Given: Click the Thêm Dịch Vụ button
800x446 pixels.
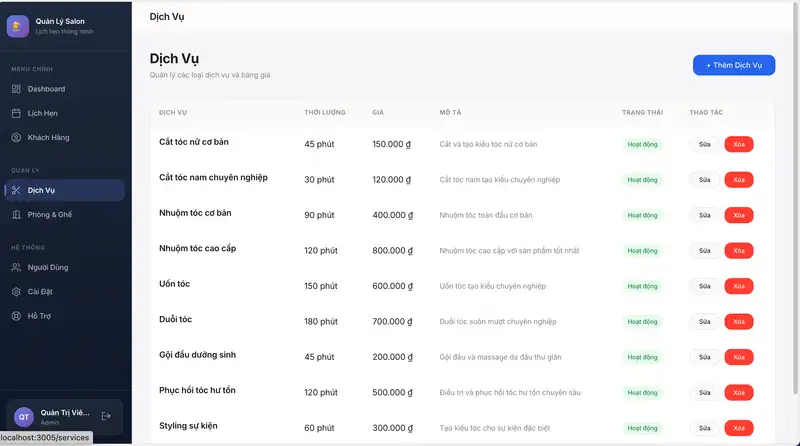Looking at the screenshot, I should [733, 65].
